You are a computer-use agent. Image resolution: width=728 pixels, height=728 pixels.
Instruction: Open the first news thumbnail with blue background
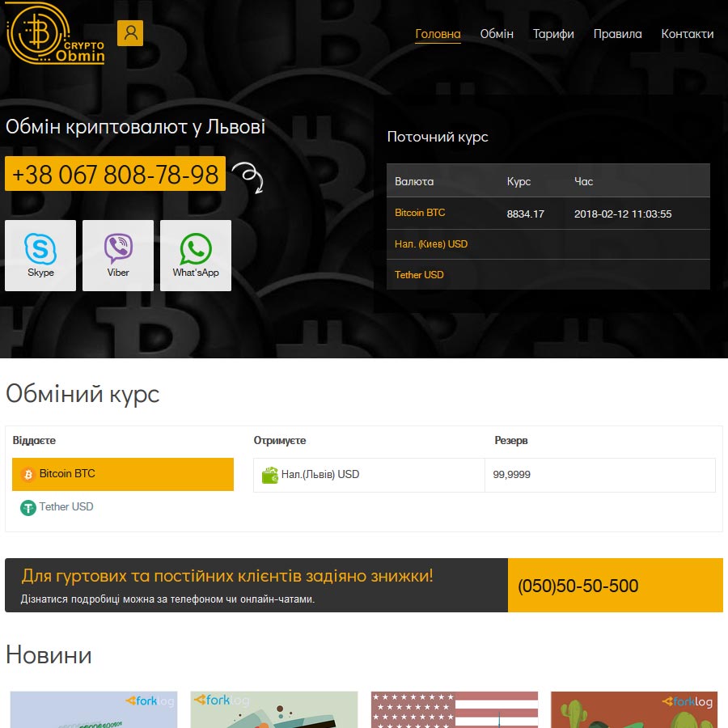click(94, 709)
